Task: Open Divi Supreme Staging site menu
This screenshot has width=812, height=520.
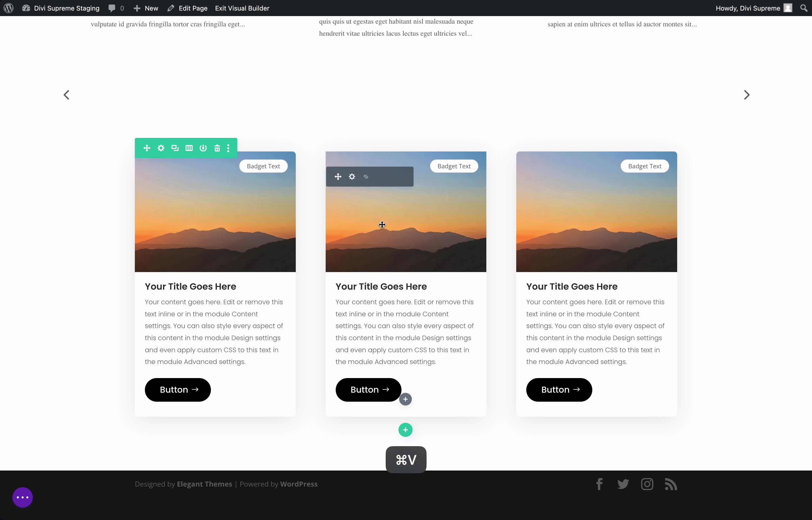Action: 61,8
